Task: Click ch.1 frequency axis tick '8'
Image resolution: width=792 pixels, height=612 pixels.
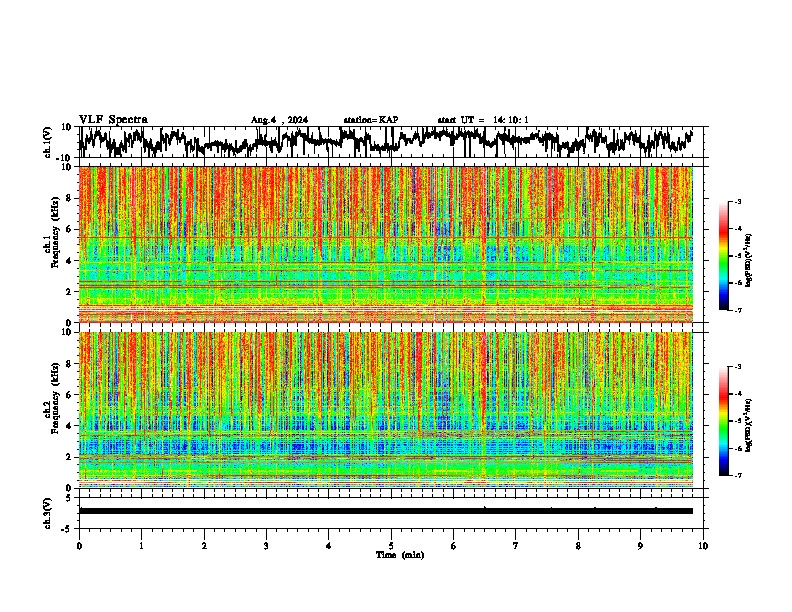Action: (70, 198)
